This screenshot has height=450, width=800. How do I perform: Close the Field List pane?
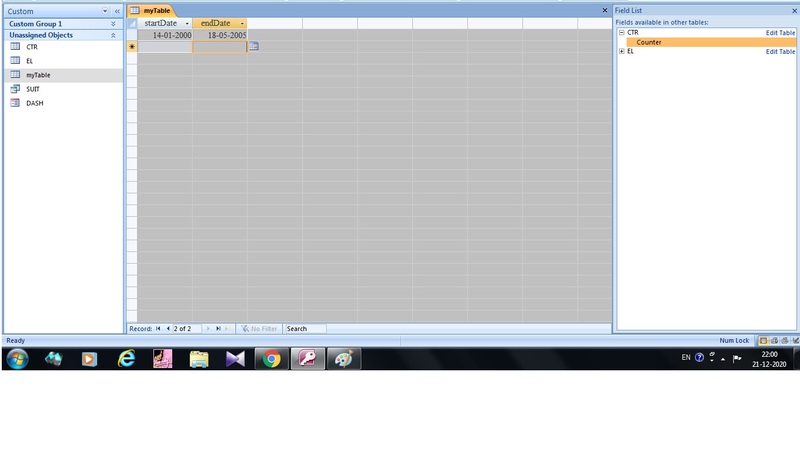[794, 10]
